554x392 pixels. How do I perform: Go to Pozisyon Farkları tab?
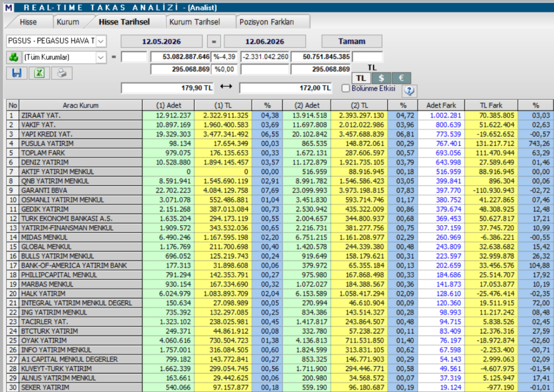[267, 22]
